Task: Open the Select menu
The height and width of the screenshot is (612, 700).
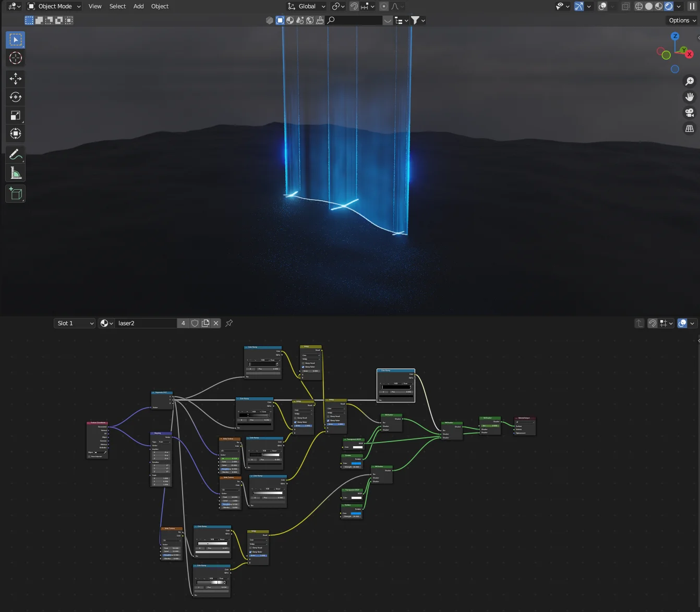Action: point(117,6)
